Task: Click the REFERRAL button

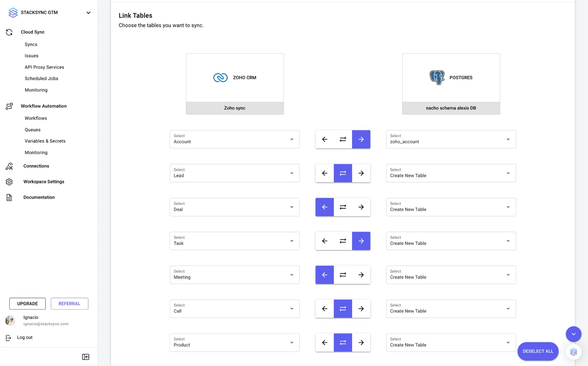Action: tap(69, 304)
